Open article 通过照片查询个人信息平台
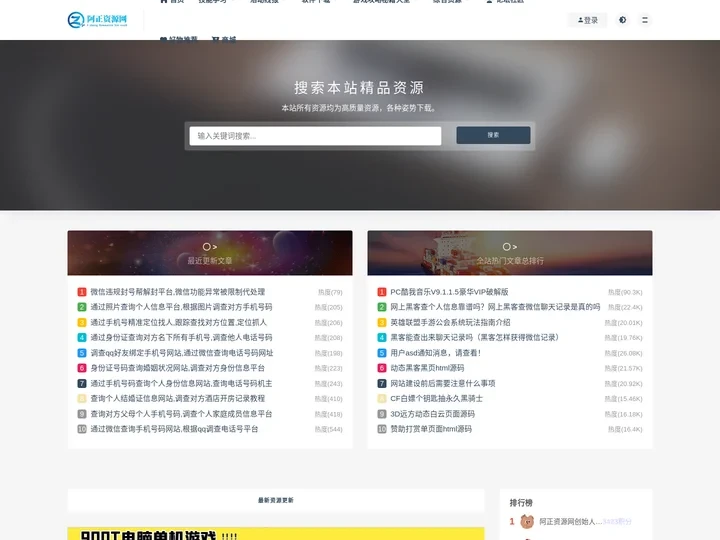The width and height of the screenshot is (720, 540). (x=181, y=307)
